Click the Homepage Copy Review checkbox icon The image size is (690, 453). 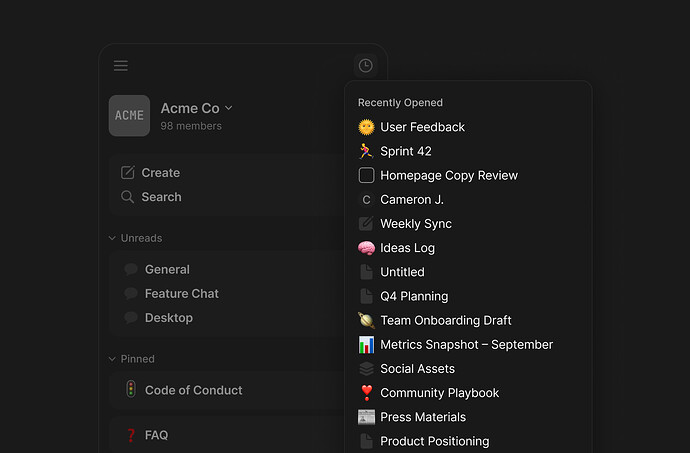(366, 176)
